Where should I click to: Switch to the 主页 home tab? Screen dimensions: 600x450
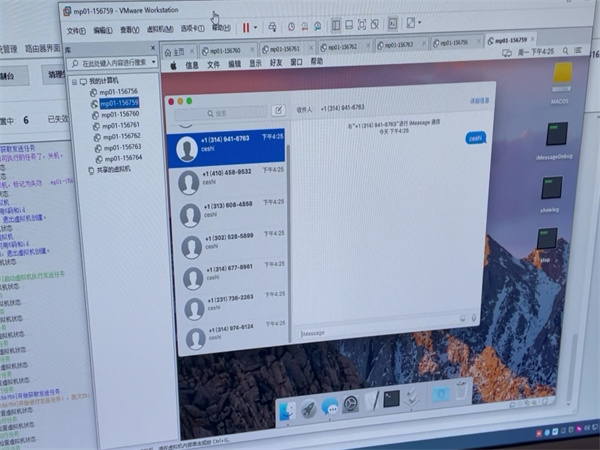click(x=174, y=50)
